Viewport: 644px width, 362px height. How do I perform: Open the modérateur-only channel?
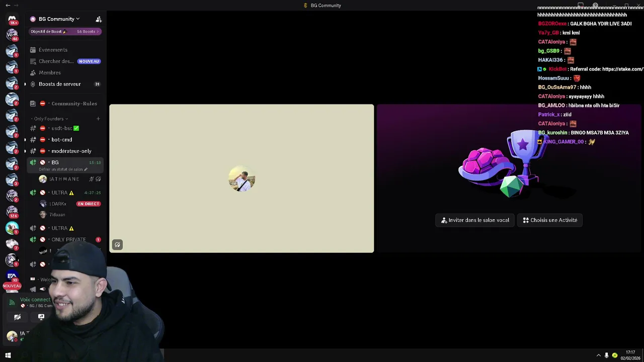coord(65,151)
